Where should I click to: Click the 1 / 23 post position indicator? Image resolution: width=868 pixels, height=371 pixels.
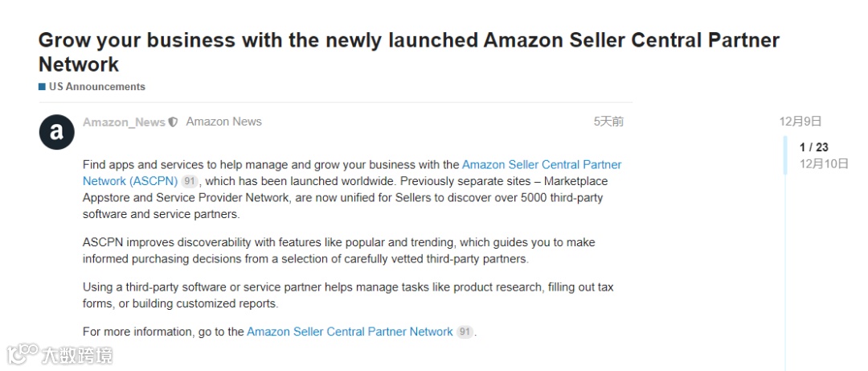[813, 147]
